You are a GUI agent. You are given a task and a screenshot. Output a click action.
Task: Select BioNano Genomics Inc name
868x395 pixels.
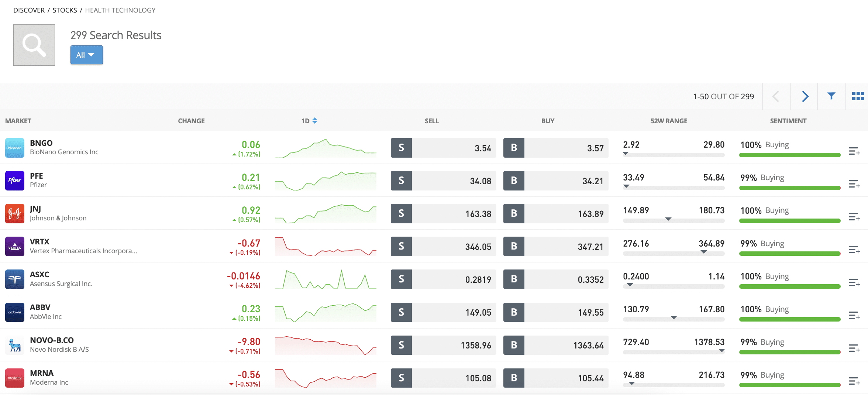click(64, 152)
